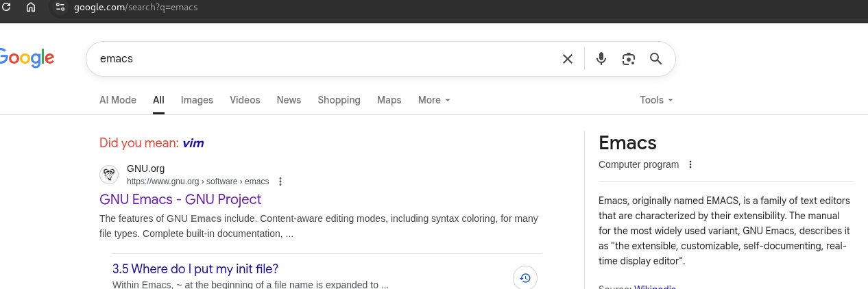Open GNU Emacs - GNU Project result
Image resolution: width=868 pixels, height=289 pixels.
(180, 199)
